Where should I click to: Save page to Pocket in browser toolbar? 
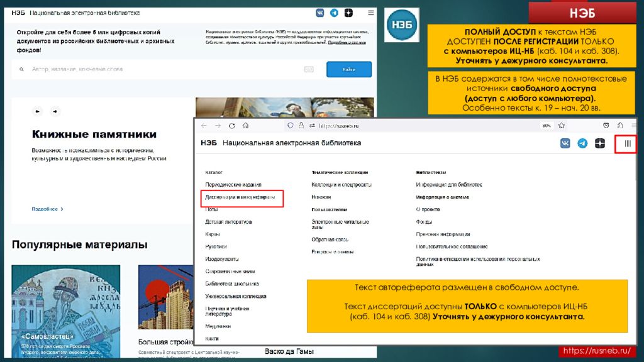point(606,126)
